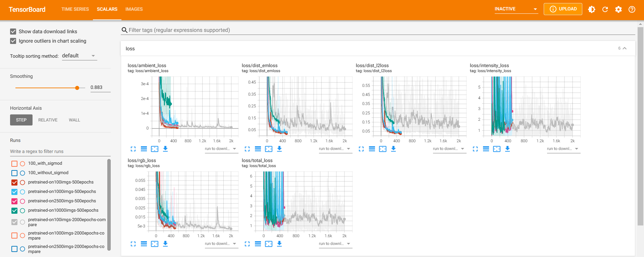Open run to download dropdown for ambient_loss
This screenshot has width=644, height=257.
[x=221, y=149]
